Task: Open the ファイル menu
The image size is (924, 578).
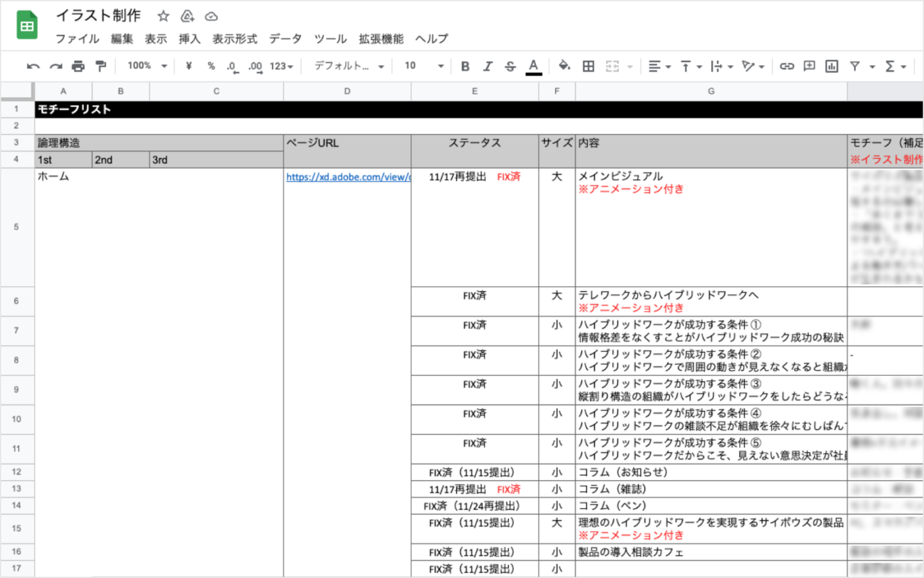Action: tap(77, 39)
